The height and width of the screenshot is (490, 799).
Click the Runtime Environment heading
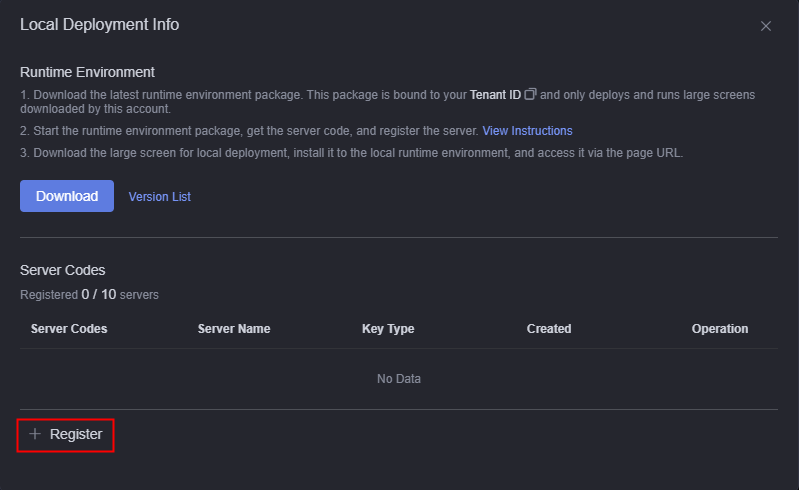coord(87,72)
